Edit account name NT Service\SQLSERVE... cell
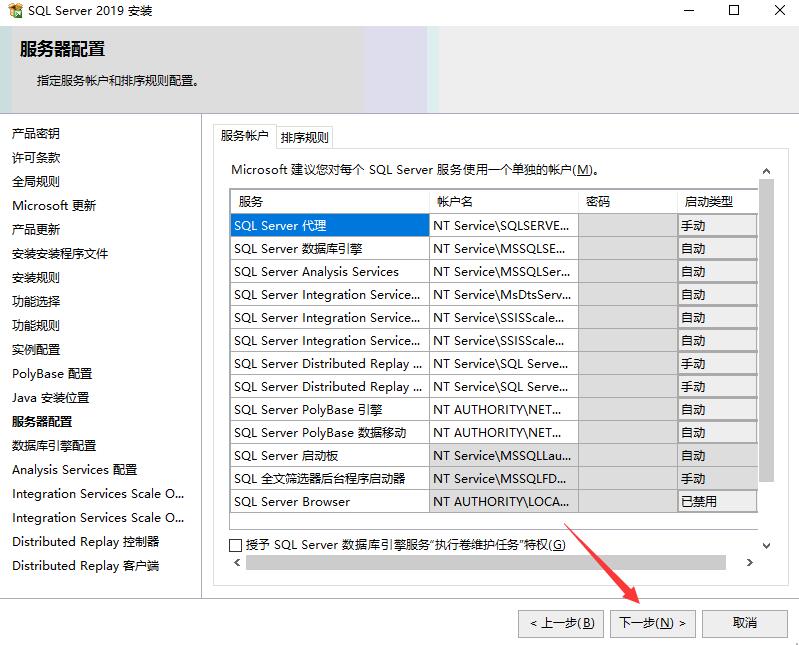 pos(504,225)
